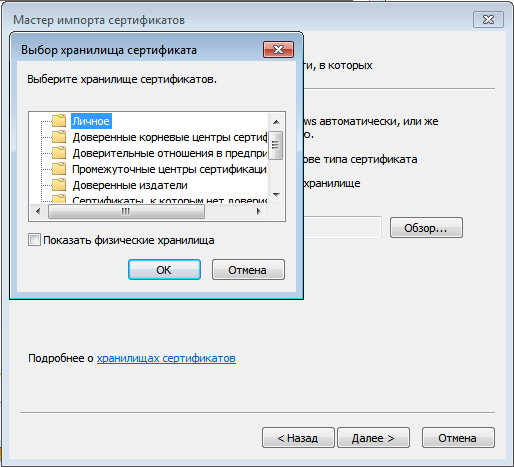The height and width of the screenshot is (467, 514).
Task: Click Обзор... button in import wizard
Action: tap(426, 228)
